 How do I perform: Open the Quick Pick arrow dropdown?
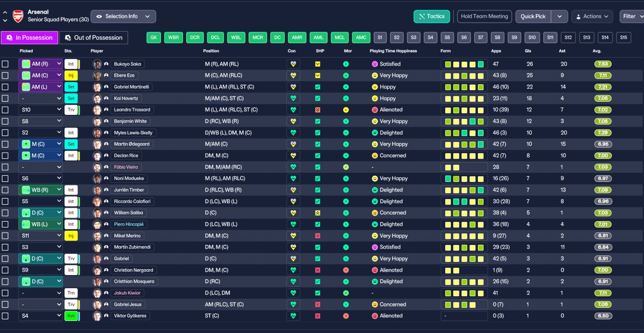[559, 16]
